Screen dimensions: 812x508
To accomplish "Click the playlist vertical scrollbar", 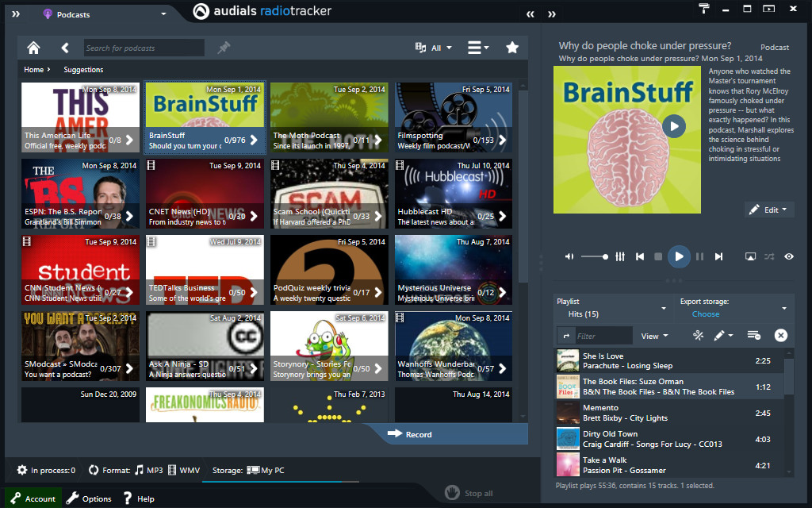I will [789, 375].
